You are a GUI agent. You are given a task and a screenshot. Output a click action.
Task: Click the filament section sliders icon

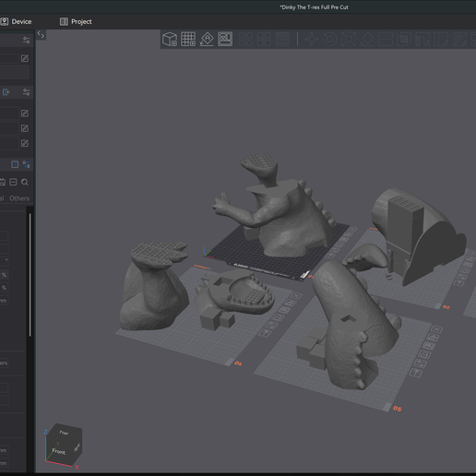click(26, 92)
